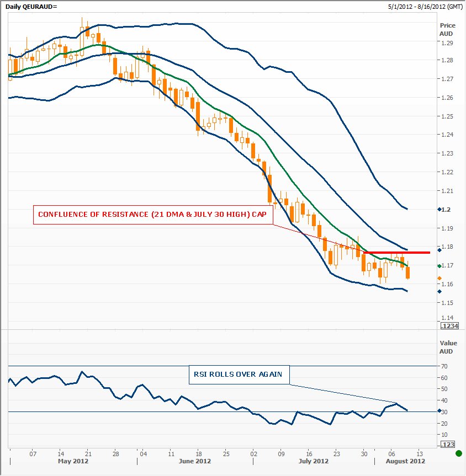Click the 1.25 price axis label
The width and height of the screenshot is (466, 476).
pyautogui.click(x=447, y=116)
